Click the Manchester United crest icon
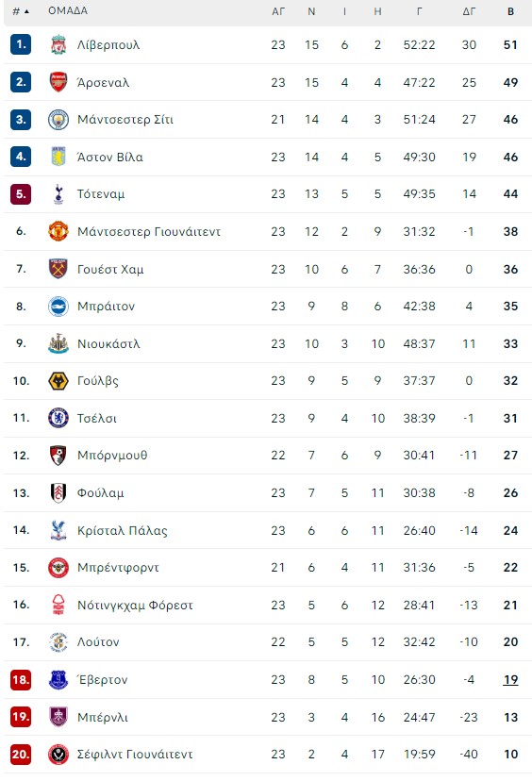 click(58, 232)
